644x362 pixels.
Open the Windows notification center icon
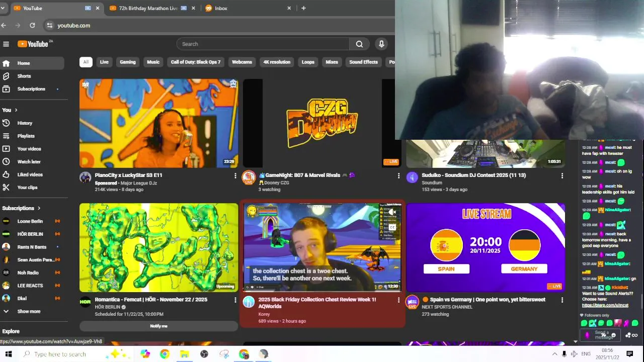click(629, 354)
